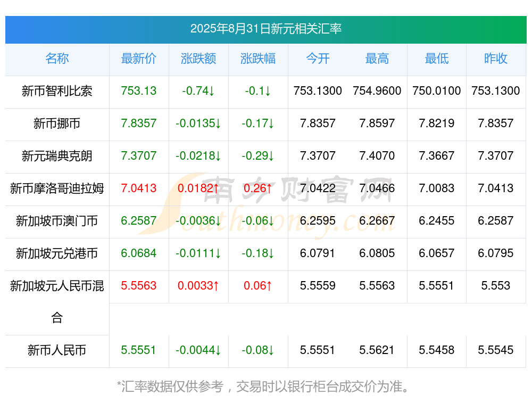Click the previous close 6.0795

[x=496, y=253]
